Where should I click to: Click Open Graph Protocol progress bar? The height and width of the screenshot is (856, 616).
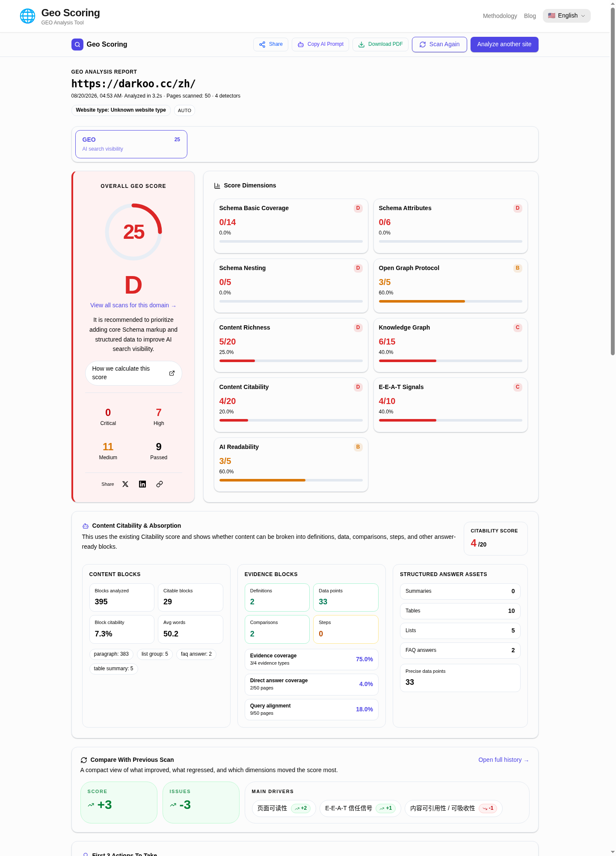point(450,301)
